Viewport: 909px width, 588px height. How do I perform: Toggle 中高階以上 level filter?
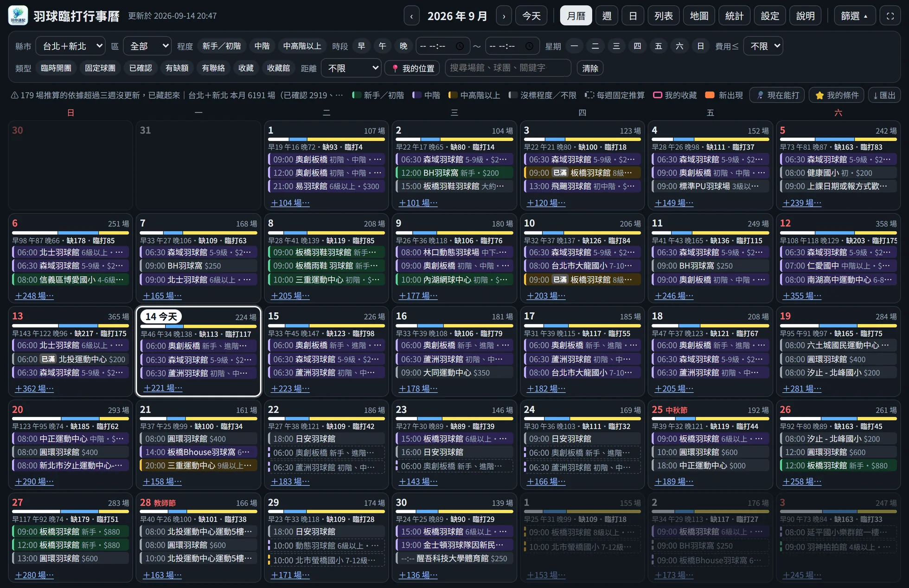302,46
